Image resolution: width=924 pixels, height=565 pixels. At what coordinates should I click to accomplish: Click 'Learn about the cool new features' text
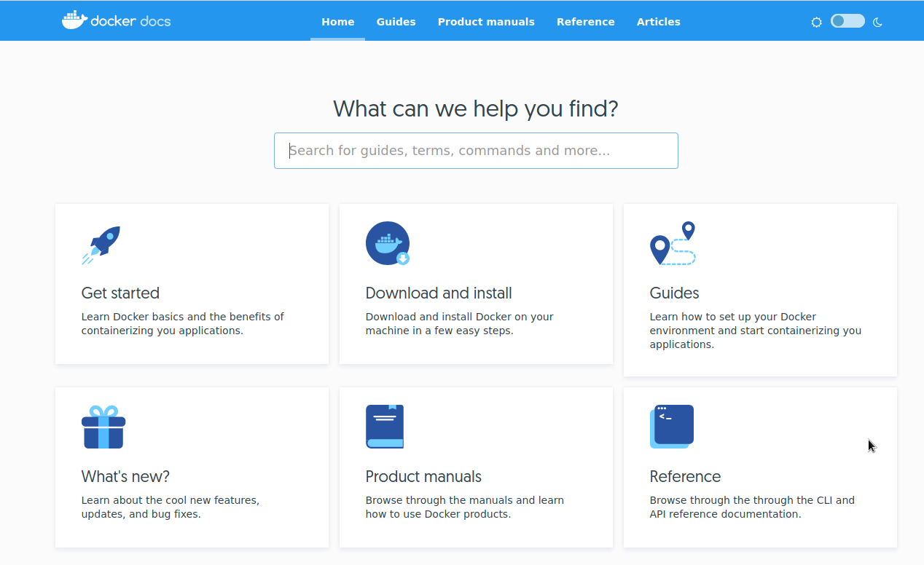click(x=171, y=500)
